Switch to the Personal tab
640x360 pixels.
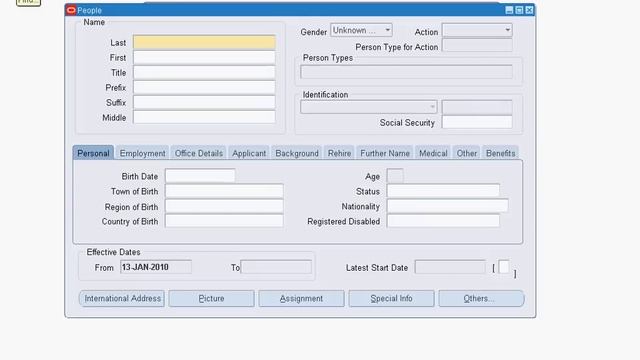(93, 153)
